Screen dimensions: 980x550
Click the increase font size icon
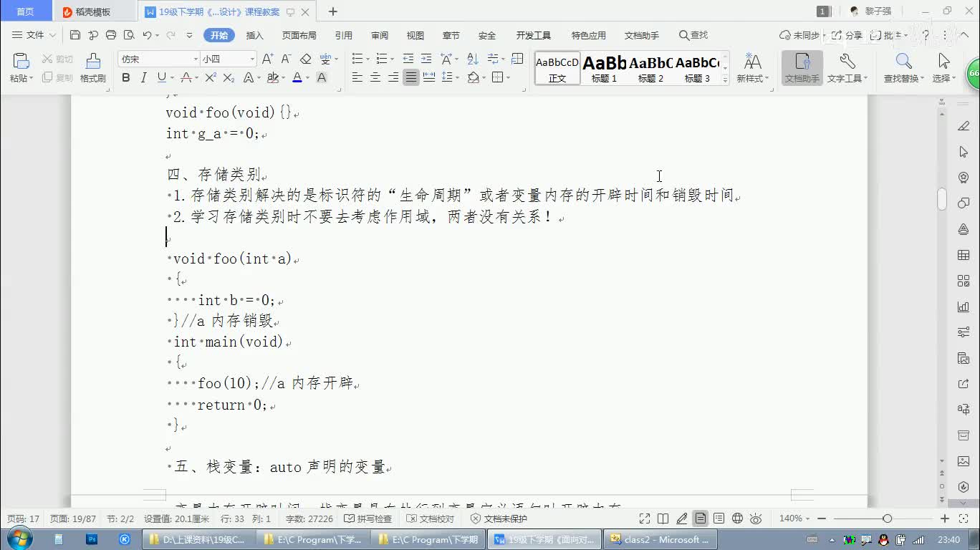coord(267,59)
